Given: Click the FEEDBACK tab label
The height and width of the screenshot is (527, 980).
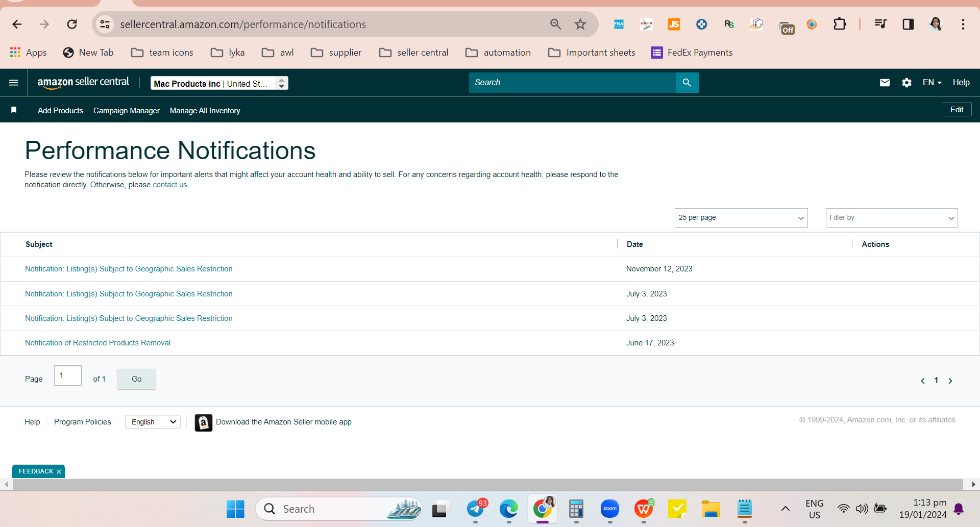Looking at the screenshot, I should click(x=36, y=471).
